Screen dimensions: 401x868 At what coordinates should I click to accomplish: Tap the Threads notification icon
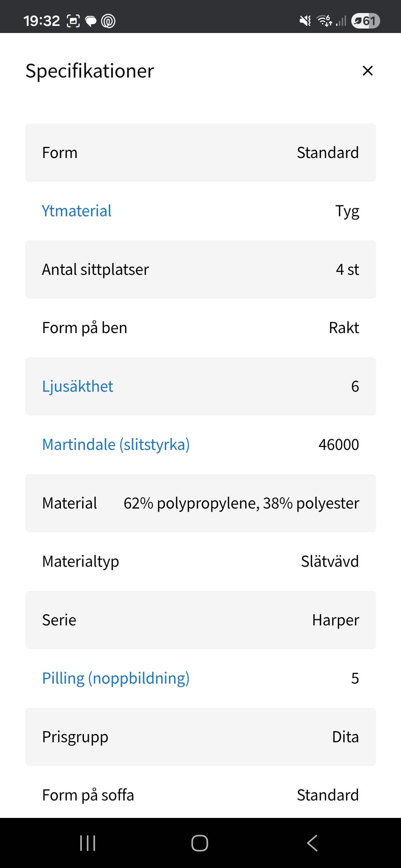[x=108, y=21]
